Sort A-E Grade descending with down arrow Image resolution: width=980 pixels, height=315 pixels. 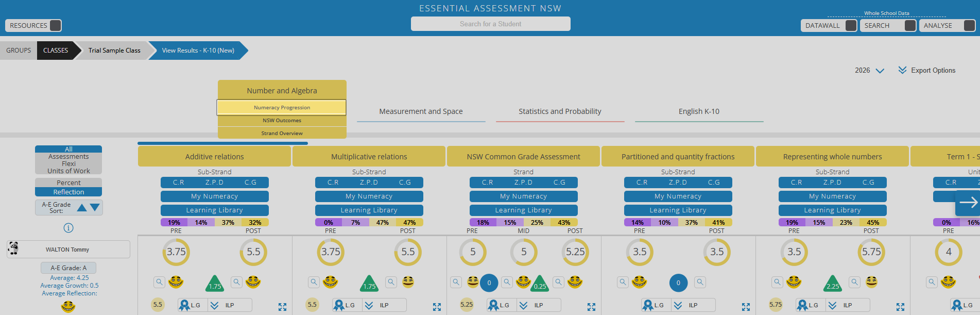coord(95,207)
